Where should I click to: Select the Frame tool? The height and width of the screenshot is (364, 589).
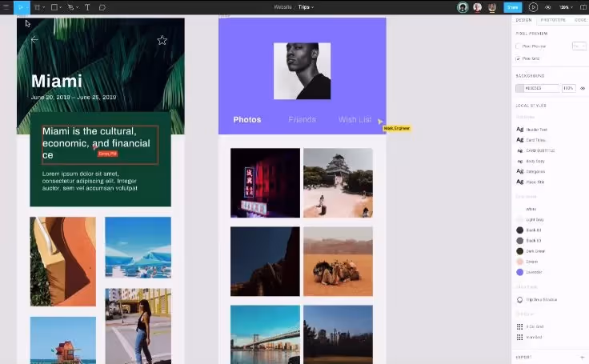click(x=37, y=7)
